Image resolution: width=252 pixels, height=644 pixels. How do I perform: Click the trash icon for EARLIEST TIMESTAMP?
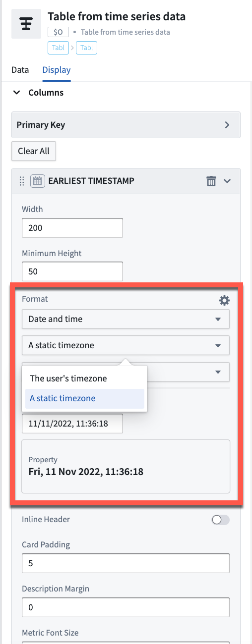211,181
